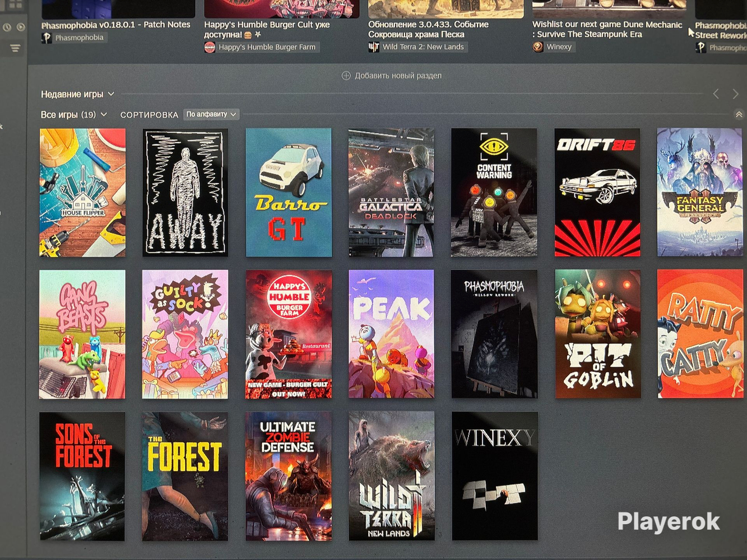Click the clock icon in the left sidebar
Image resolution: width=747 pixels, height=560 pixels.
[x=7, y=27]
